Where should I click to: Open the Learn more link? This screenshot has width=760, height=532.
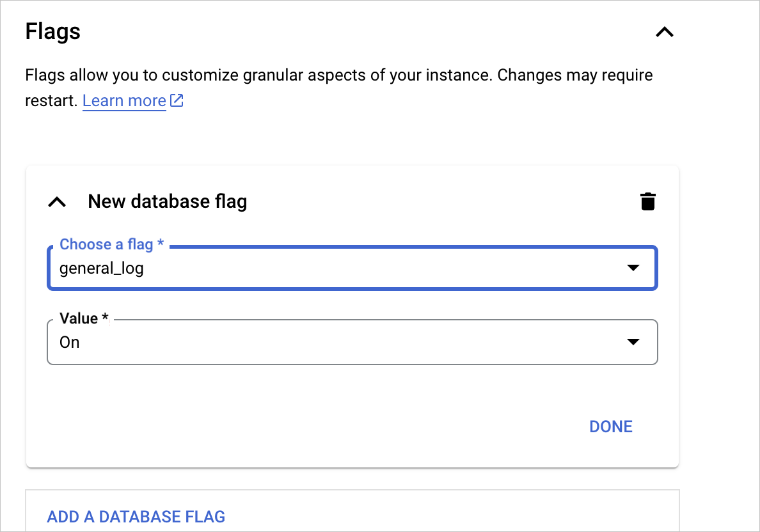coord(124,101)
